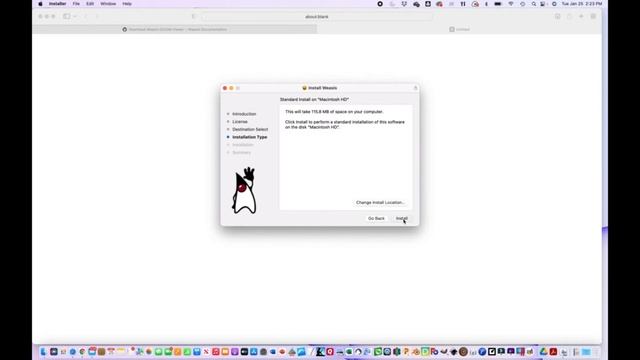The image size is (640, 360).
Task: Click the Install button
Action: 402,218
